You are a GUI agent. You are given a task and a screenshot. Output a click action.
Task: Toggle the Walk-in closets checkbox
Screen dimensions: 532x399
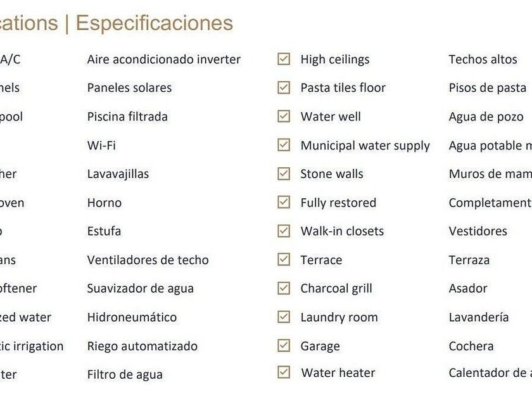pos(284,231)
